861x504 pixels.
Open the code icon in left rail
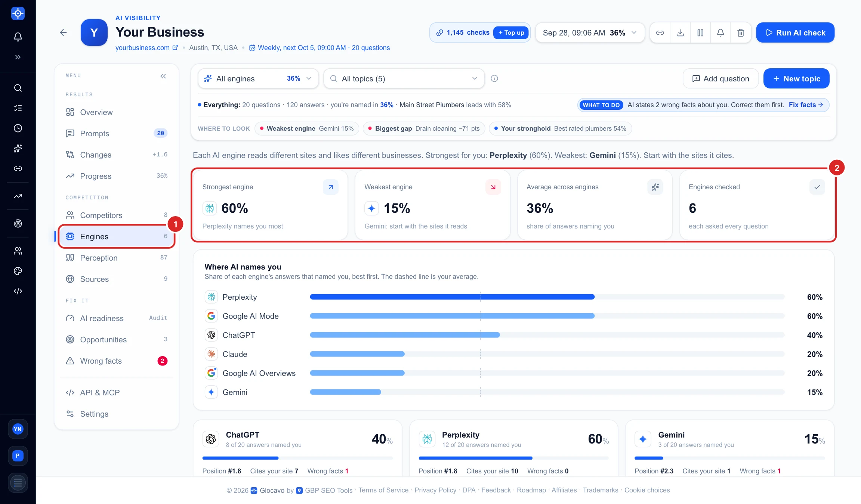pos(18,291)
